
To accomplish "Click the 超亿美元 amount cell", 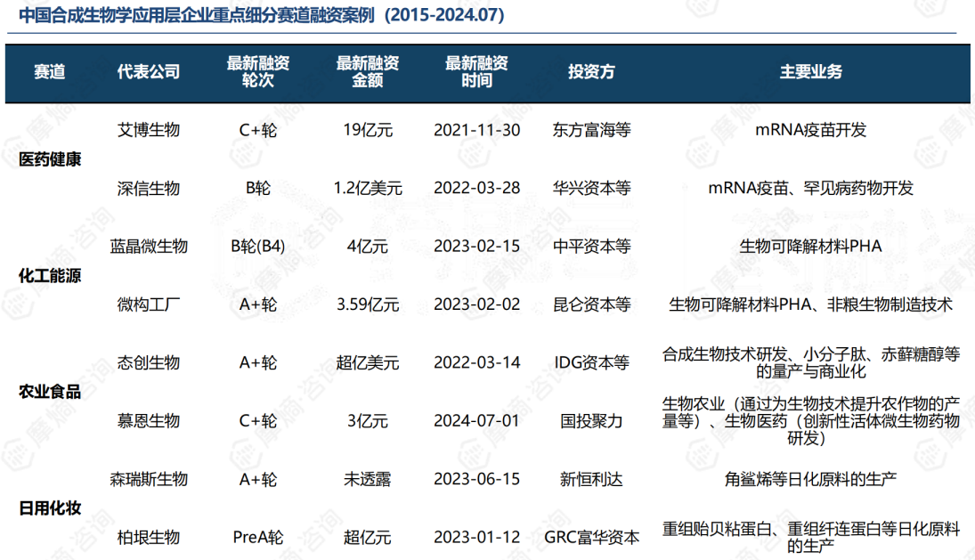I will pos(368,362).
